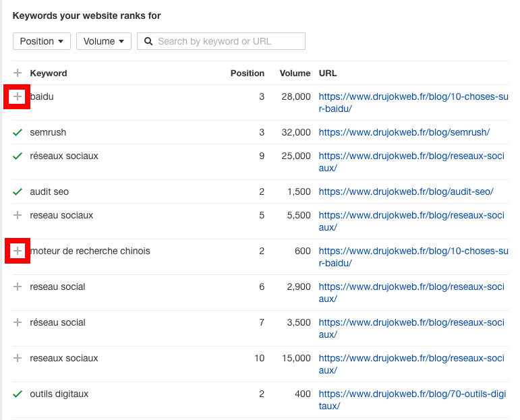Image resolution: width=520 pixels, height=420 pixels.
Task: Add the baidu keyword with plus icon
Action: 18,96
